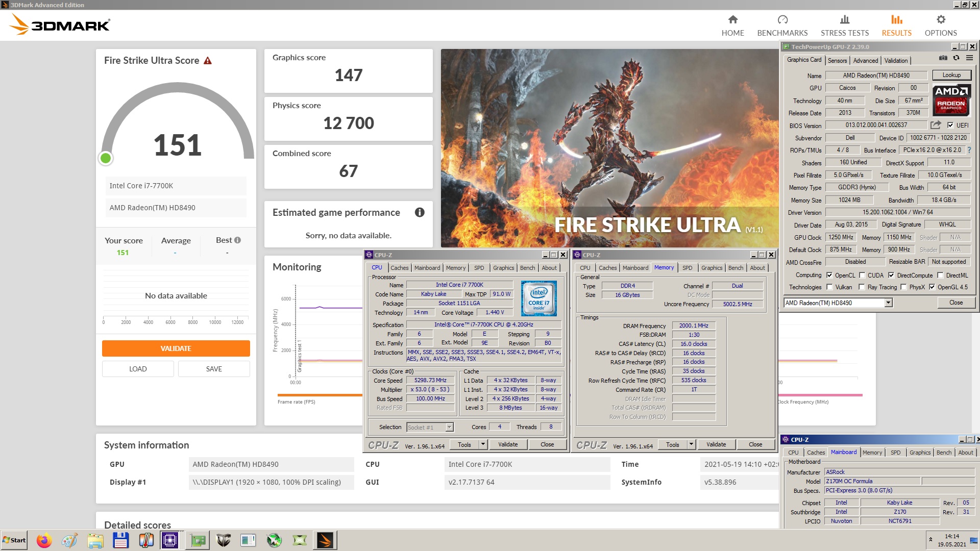Open the BENCHMARKS section in 3DMark

point(782,26)
